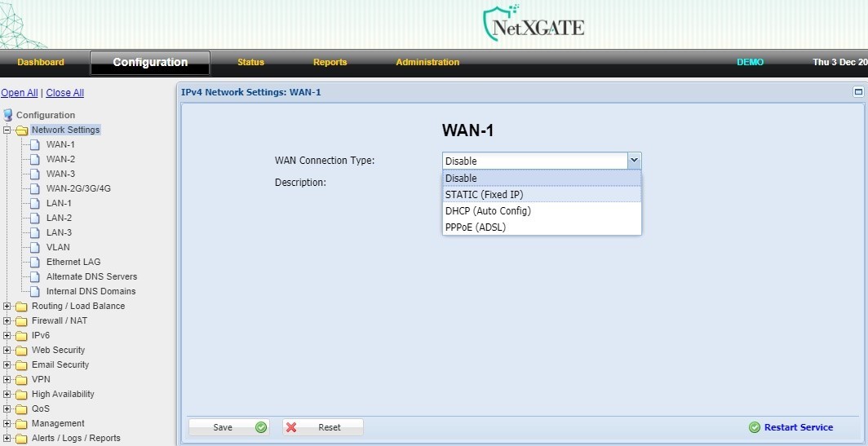The image size is (868, 446).
Task: Click the VLAN page icon in tree
Action: (35, 248)
